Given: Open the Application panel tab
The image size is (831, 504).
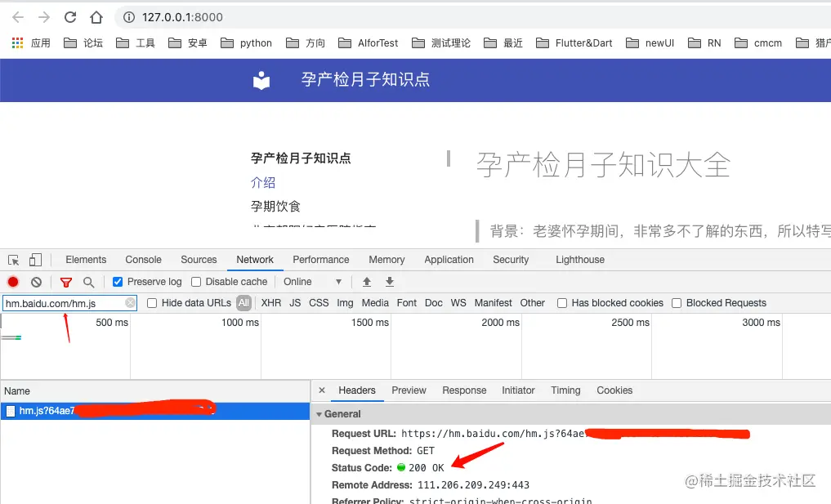Looking at the screenshot, I should [449, 260].
